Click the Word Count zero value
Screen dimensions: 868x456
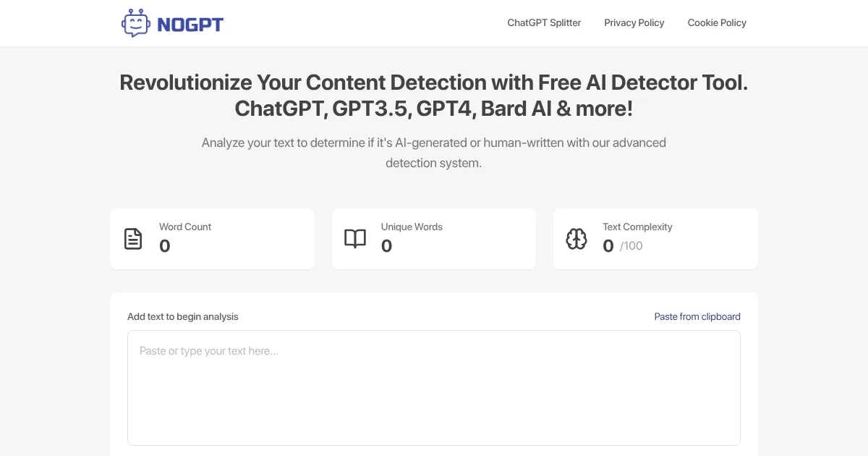tap(163, 246)
